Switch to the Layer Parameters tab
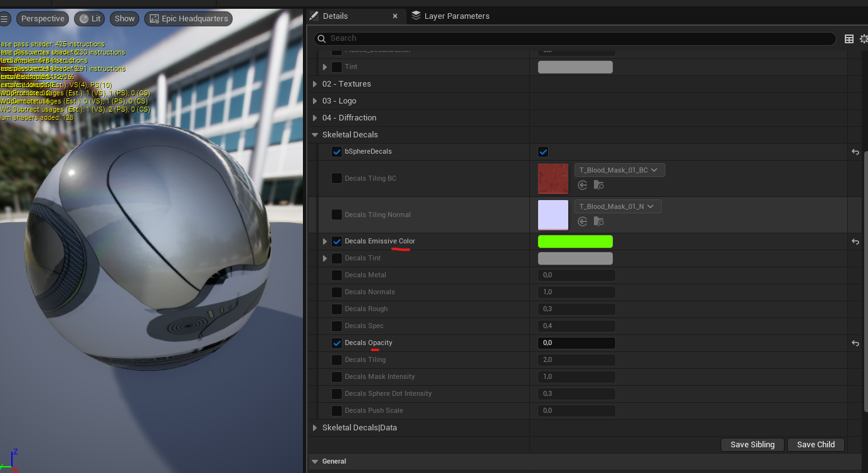This screenshot has width=868, height=473. [x=450, y=16]
